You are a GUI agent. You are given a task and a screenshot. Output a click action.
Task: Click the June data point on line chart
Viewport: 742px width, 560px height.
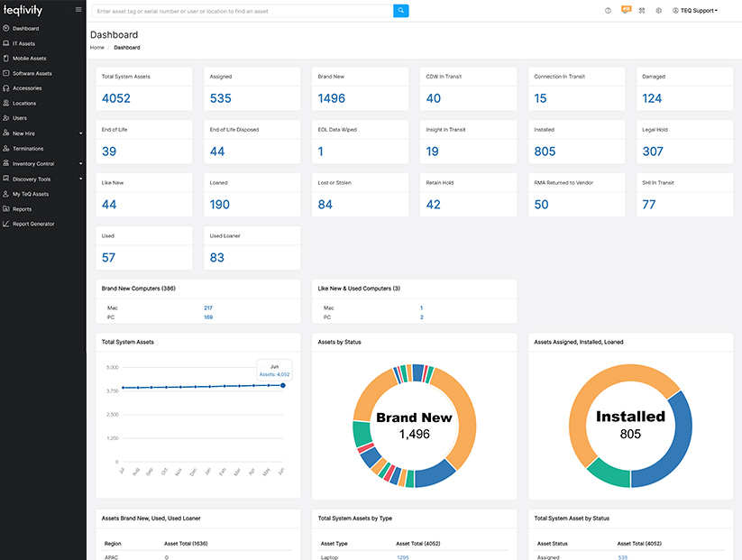pyautogui.click(x=283, y=385)
